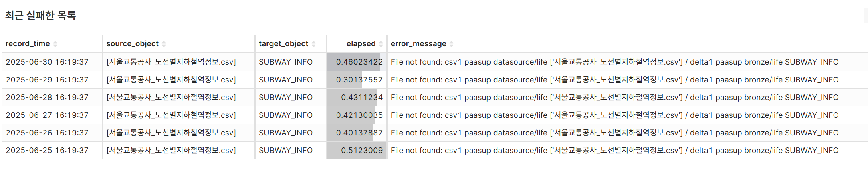Click the error message in the first row
This screenshot has height=180, width=868.
(x=614, y=62)
